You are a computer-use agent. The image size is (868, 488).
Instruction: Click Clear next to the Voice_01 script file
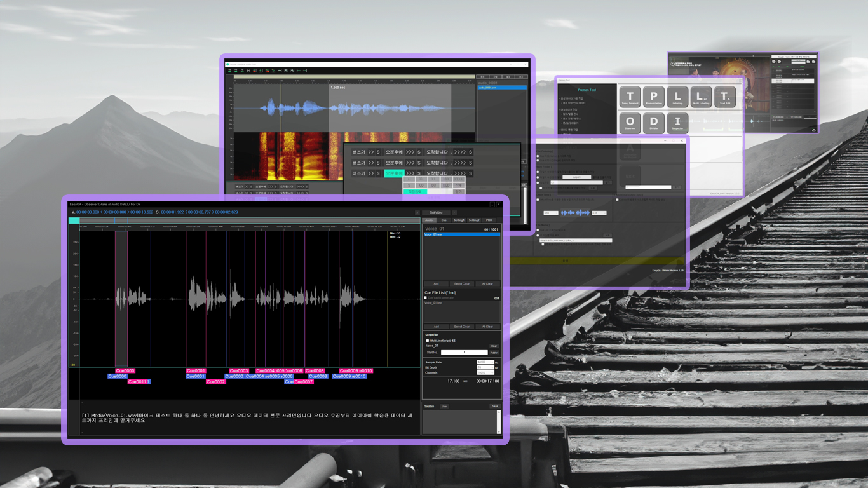pyautogui.click(x=494, y=346)
